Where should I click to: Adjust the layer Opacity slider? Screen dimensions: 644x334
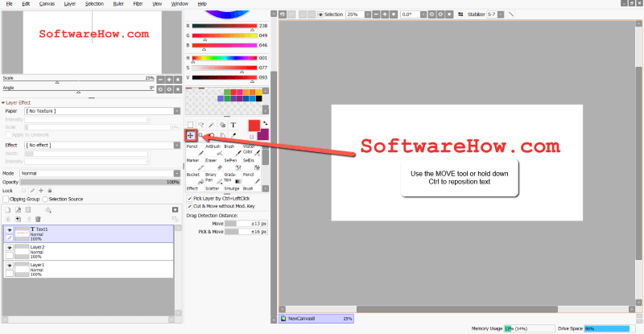pyautogui.click(x=100, y=182)
